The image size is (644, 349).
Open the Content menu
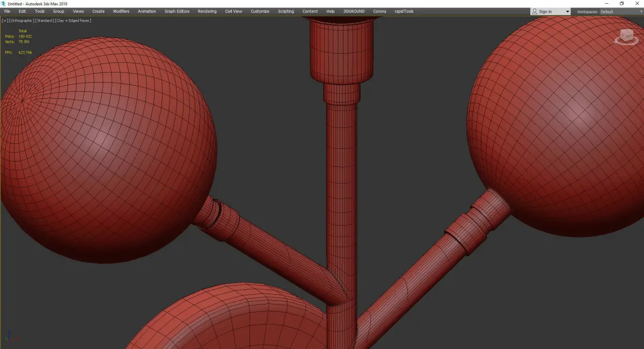click(310, 11)
